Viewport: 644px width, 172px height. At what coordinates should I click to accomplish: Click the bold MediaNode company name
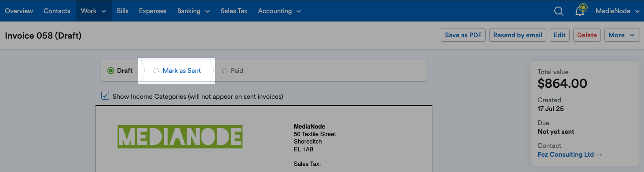coord(310,126)
